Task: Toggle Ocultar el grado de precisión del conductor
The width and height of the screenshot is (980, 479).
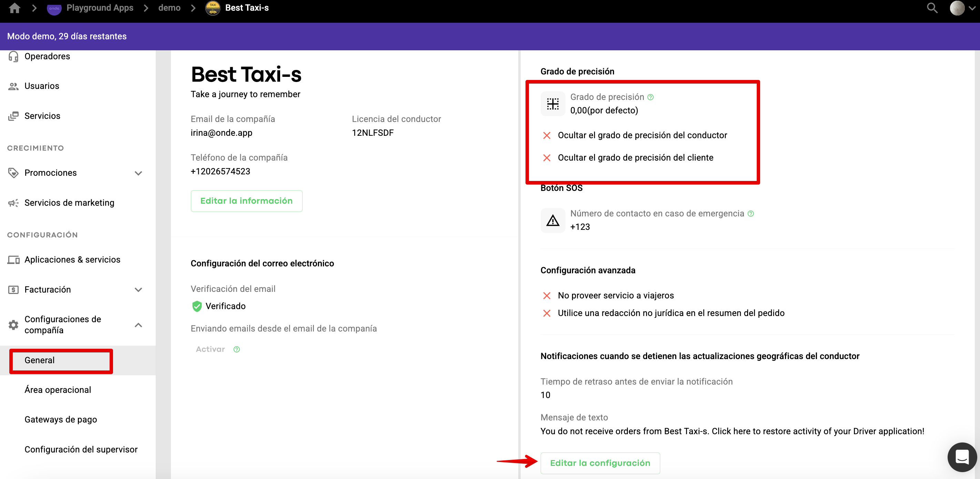Action: (x=547, y=135)
